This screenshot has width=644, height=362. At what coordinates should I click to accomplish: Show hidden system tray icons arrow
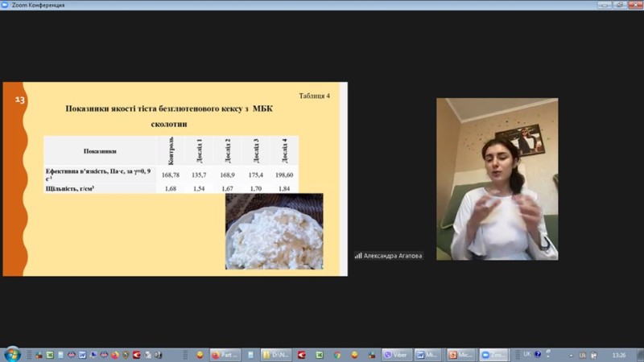571,356
